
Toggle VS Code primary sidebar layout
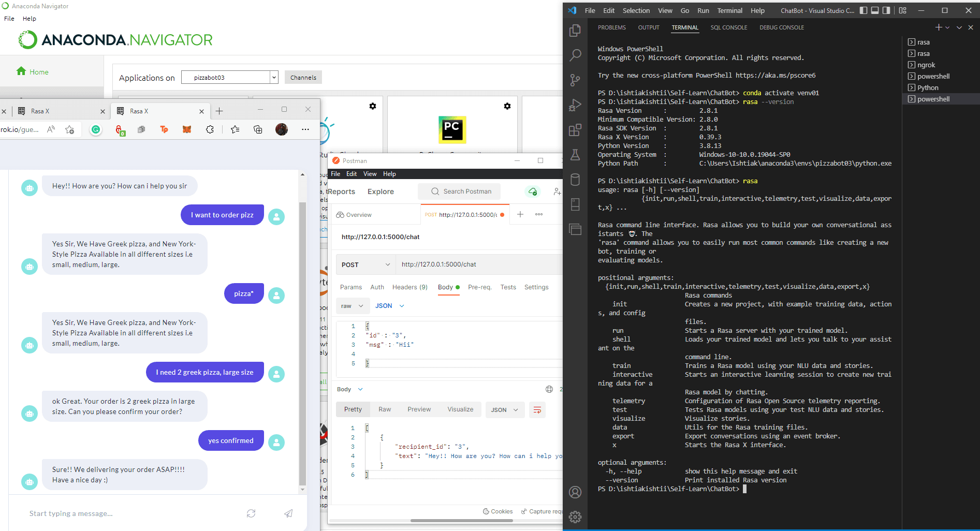click(x=864, y=10)
